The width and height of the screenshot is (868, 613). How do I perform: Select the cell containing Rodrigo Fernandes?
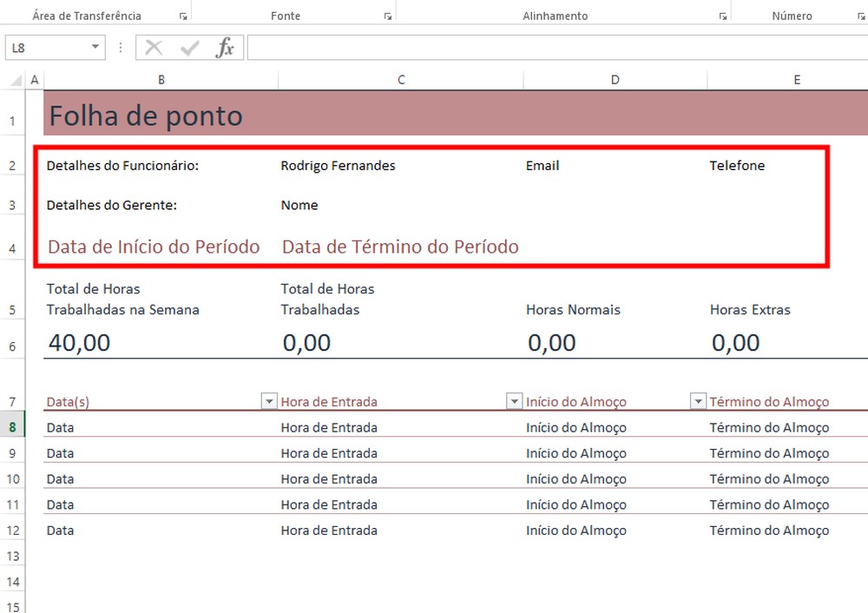tap(347, 165)
